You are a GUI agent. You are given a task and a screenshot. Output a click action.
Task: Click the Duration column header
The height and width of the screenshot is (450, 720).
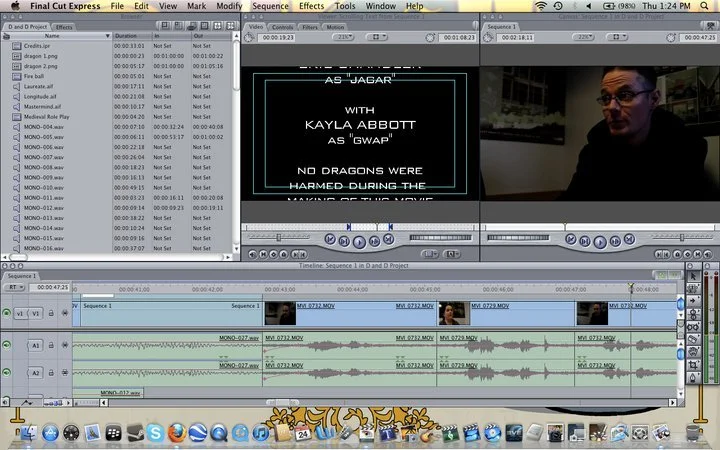(132, 36)
